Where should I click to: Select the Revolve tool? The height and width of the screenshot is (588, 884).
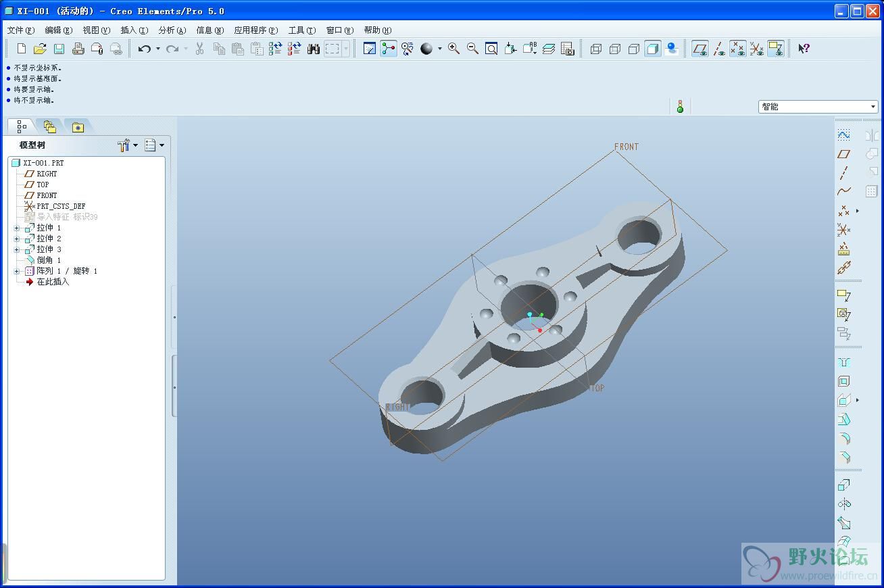(843, 504)
